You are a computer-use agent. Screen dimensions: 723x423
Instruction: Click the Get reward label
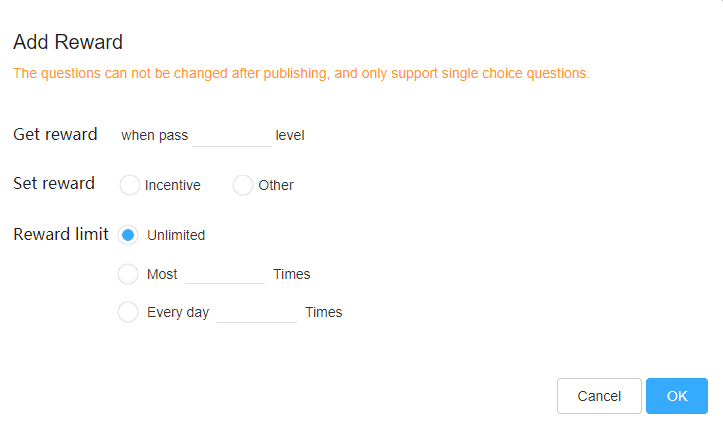point(55,134)
